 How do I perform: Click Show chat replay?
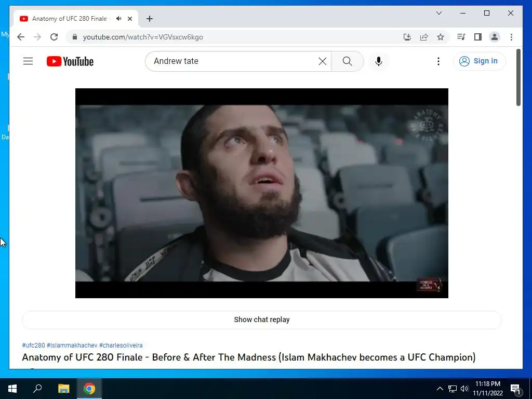coord(262,320)
